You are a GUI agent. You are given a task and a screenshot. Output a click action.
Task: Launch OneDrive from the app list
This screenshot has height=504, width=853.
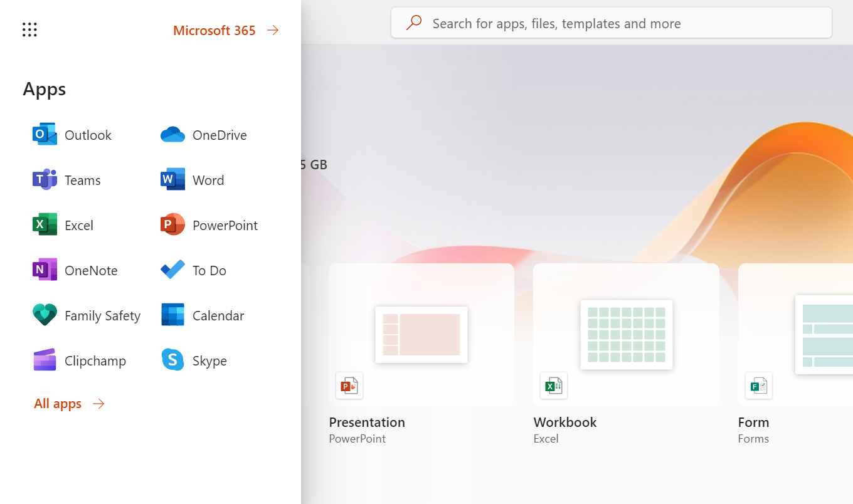(172, 135)
